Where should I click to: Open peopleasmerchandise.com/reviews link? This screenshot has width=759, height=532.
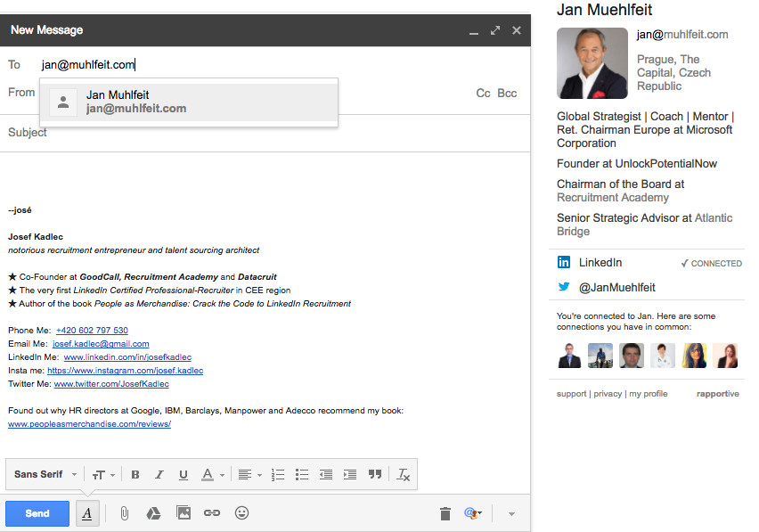[x=90, y=424]
